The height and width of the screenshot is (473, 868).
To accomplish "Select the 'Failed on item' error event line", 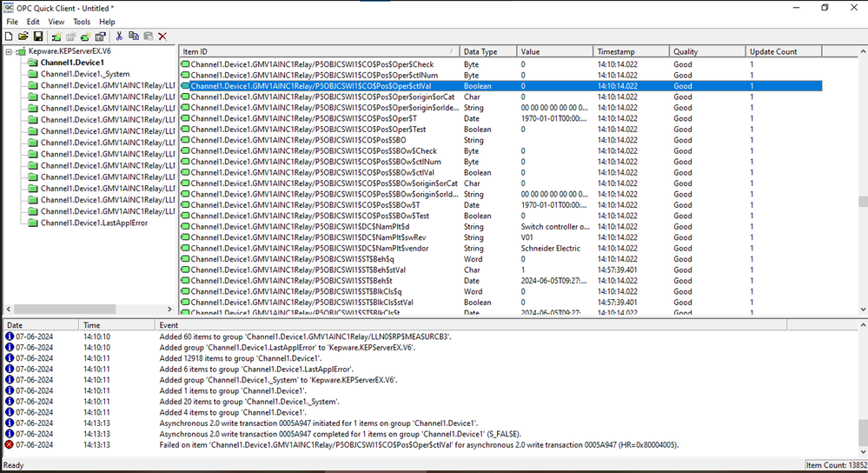I will point(419,445).
